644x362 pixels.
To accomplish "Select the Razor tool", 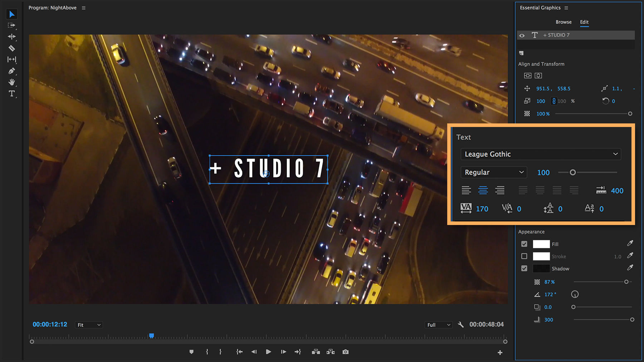I will (12, 48).
